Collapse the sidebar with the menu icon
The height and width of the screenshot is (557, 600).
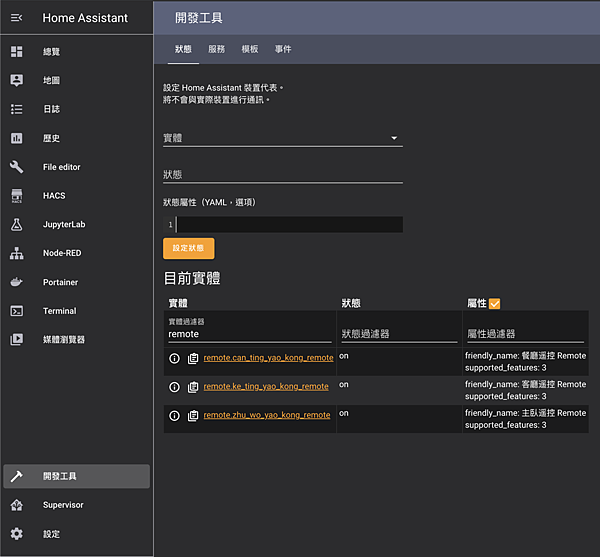(16, 18)
